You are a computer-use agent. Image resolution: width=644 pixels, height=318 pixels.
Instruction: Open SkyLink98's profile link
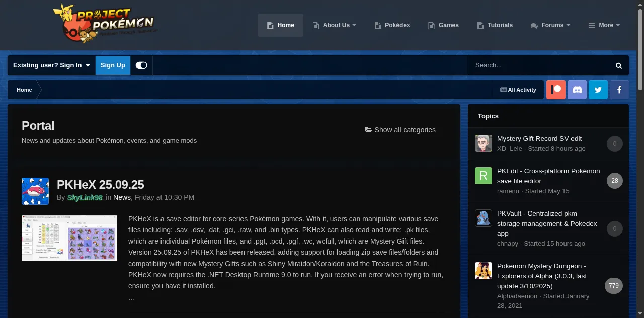(x=85, y=198)
